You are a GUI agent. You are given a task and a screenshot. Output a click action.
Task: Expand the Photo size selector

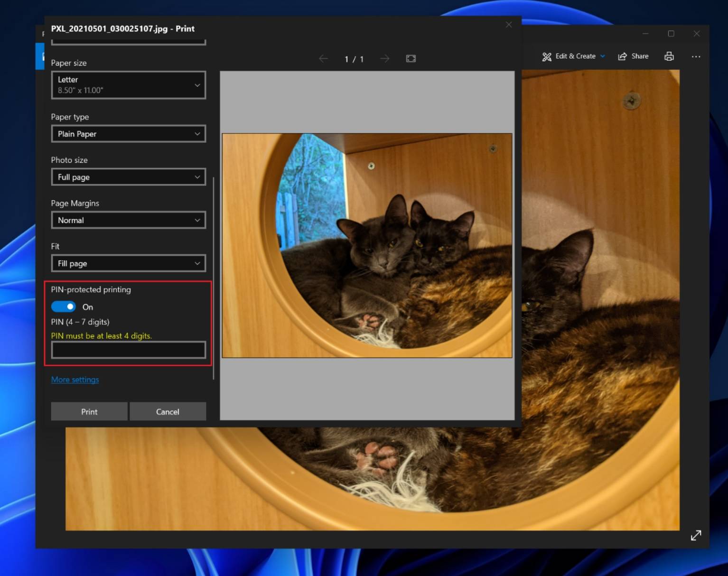[x=128, y=177]
